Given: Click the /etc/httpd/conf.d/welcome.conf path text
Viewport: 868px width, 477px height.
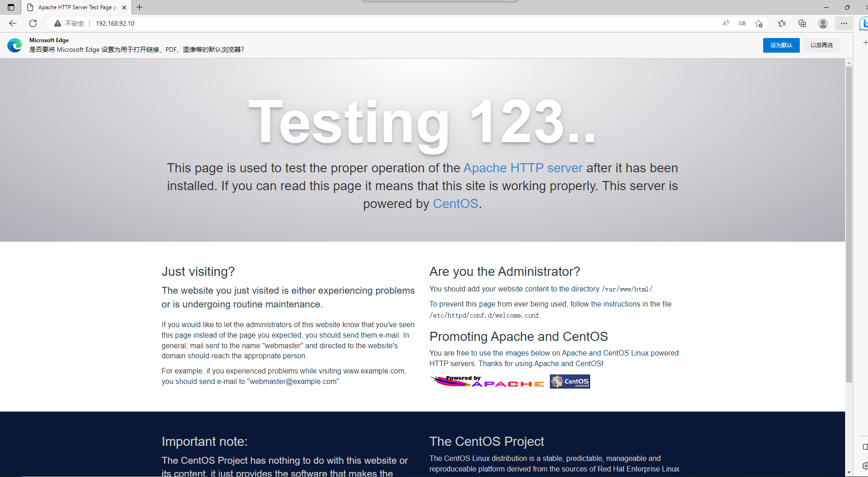Looking at the screenshot, I should click(484, 315).
